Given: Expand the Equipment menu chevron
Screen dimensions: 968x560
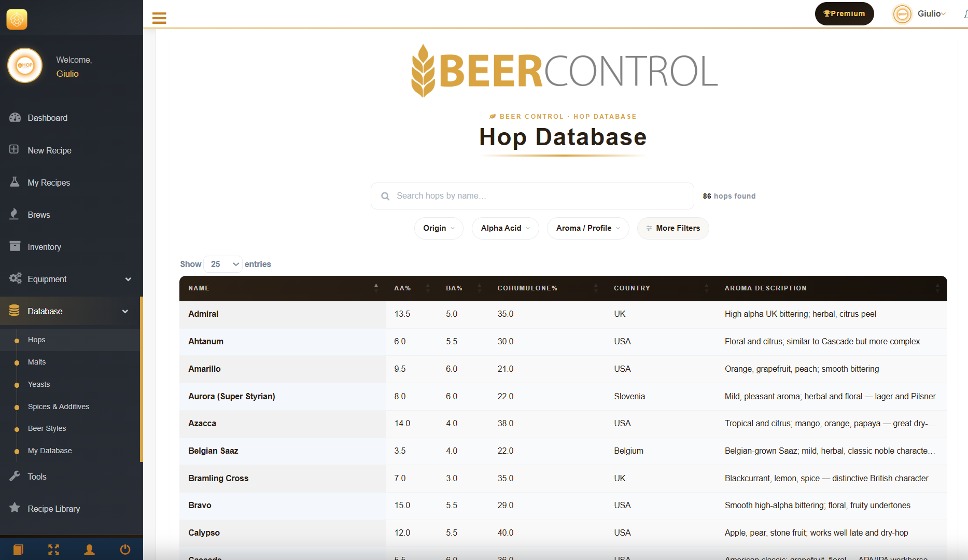Looking at the screenshot, I should coord(128,279).
